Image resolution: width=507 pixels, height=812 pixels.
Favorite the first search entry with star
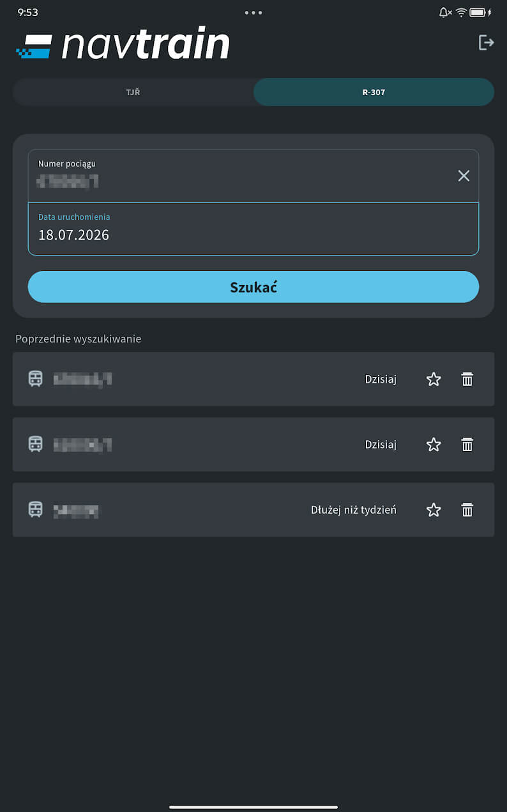coord(434,379)
